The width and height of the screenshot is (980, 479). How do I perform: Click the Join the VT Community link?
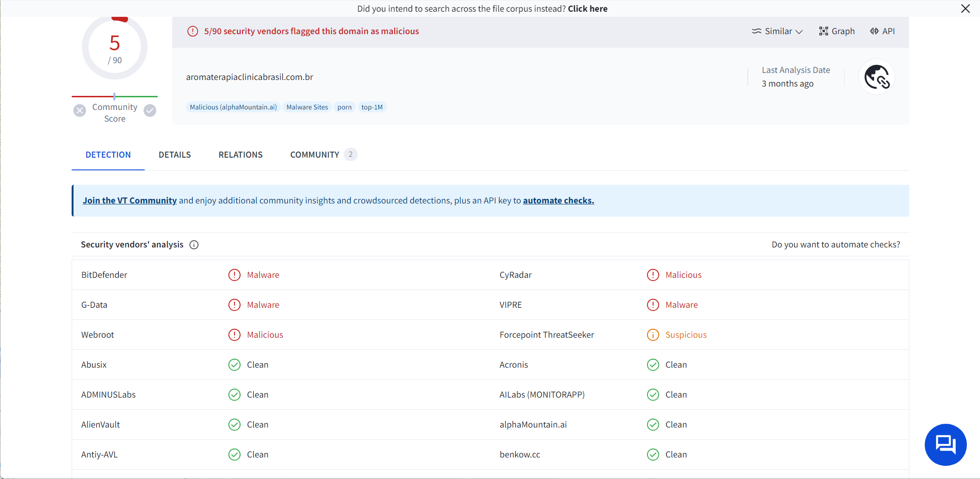click(129, 200)
